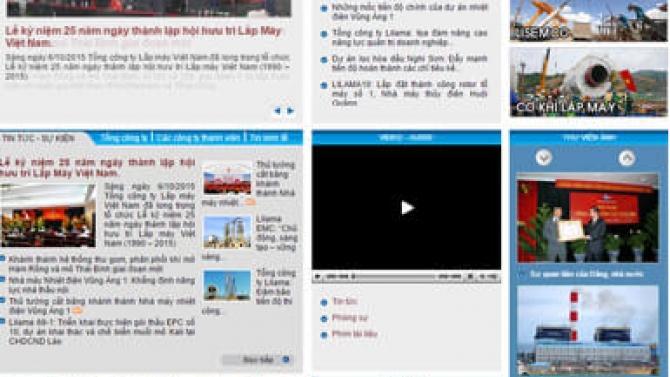The width and height of the screenshot is (670, 377).
Task: Click 'Tổng công ty Lilama' tower crane thumbnail
Action: [x=227, y=286]
